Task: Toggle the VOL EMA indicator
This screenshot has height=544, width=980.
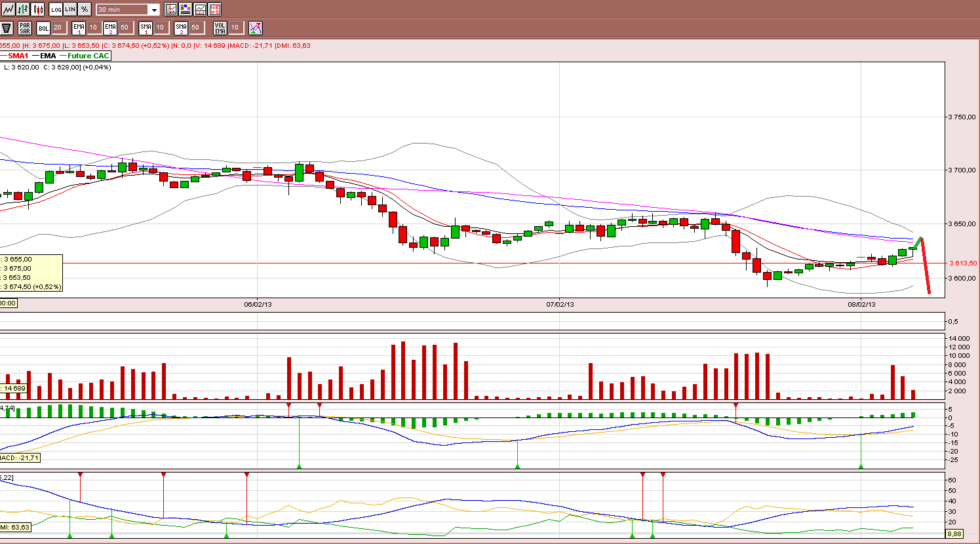Action: (x=220, y=28)
